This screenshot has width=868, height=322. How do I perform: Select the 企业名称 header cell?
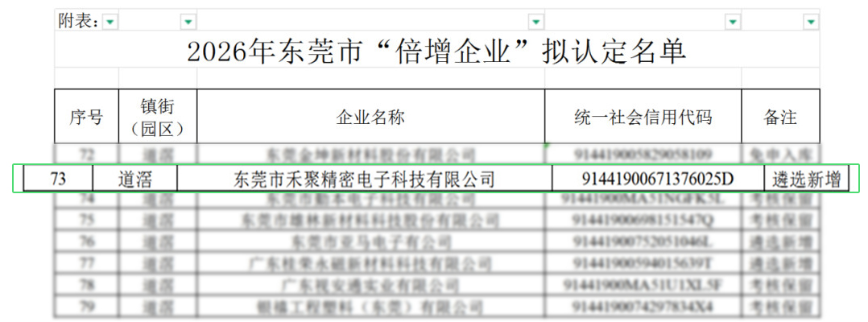point(371,116)
